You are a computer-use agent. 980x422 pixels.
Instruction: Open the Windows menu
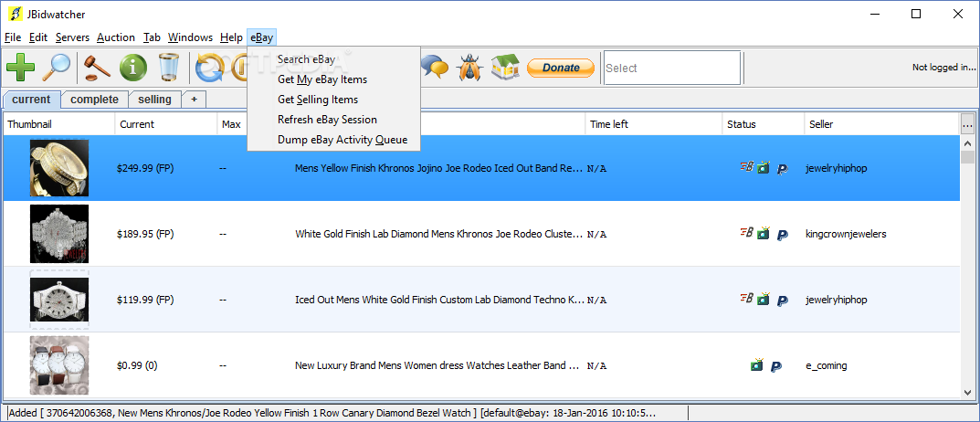tap(190, 37)
